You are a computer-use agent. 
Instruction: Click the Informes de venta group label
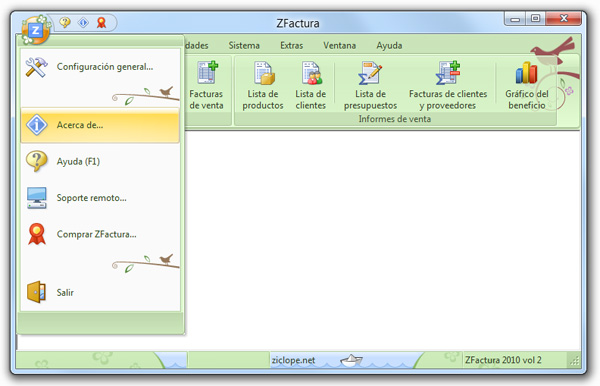click(x=395, y=119)
